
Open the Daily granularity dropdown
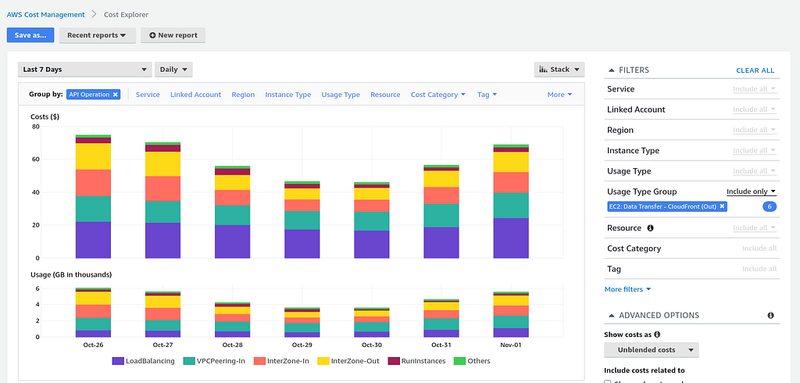pos(173,69)
